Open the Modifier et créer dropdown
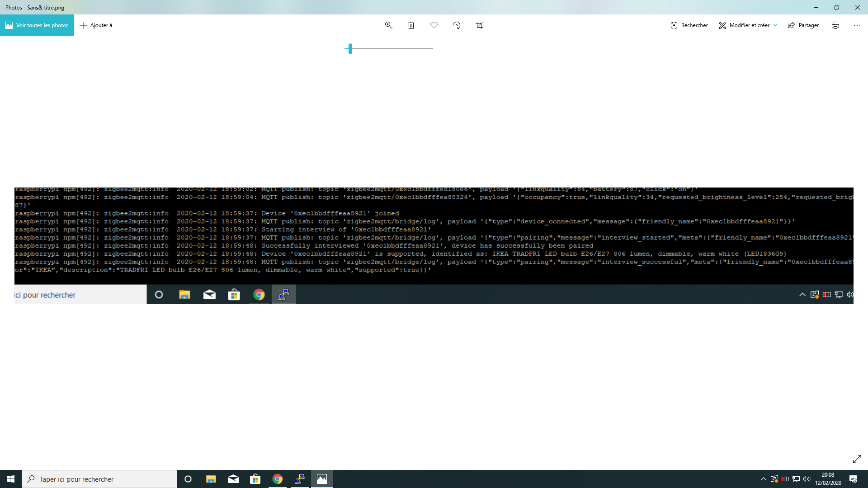 coord(747,25)
